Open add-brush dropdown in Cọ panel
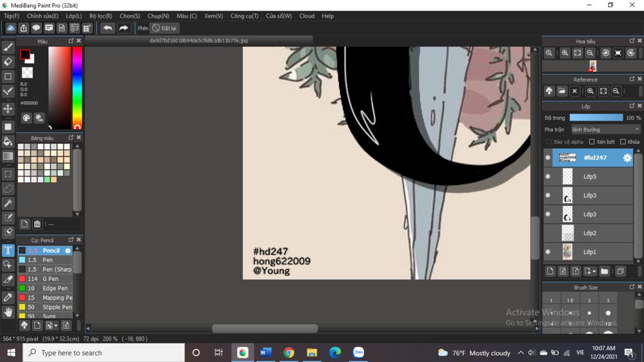 point(56,326)
